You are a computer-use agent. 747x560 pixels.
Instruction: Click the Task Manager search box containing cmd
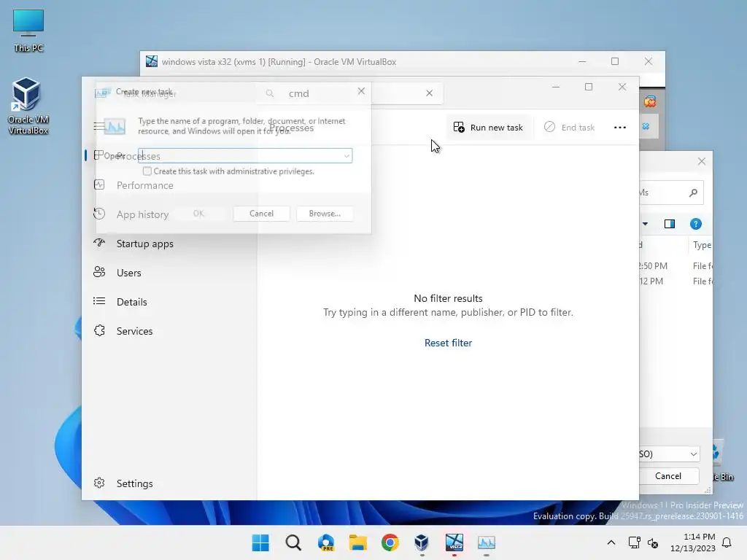point(350,93)
